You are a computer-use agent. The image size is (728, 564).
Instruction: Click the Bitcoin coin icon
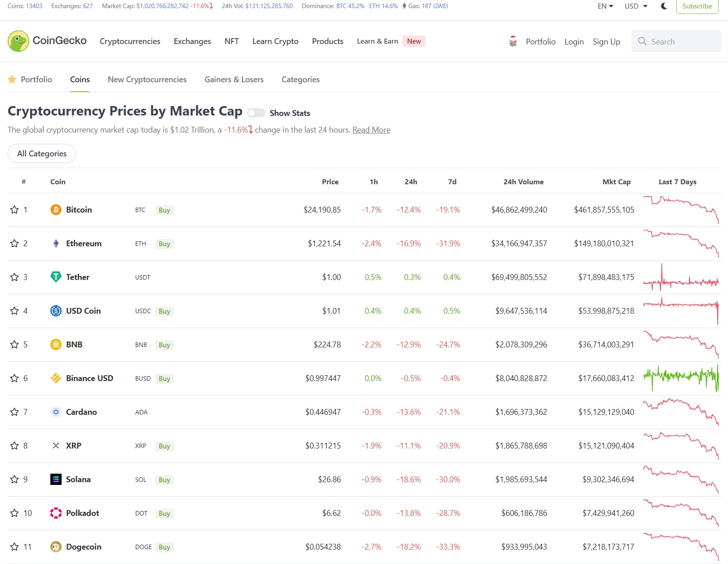(56, 210)
